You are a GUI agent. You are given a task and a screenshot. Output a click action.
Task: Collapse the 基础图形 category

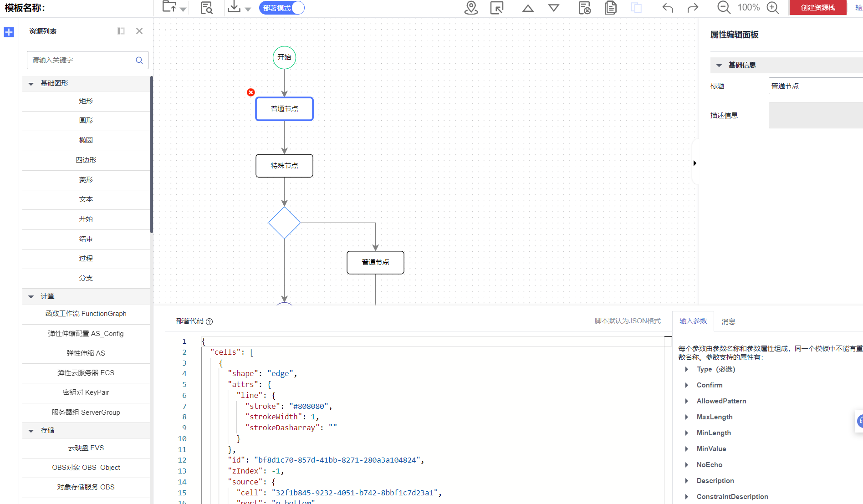31,84
